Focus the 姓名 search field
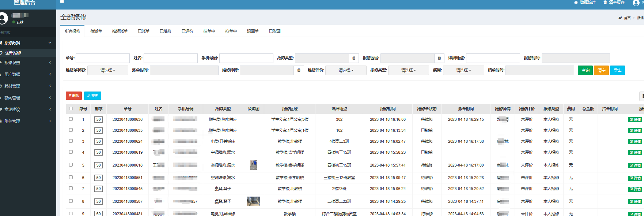 point(171,58)
